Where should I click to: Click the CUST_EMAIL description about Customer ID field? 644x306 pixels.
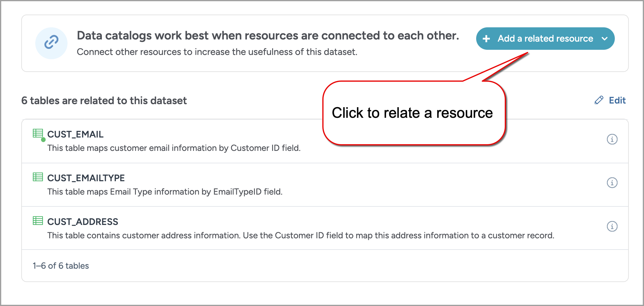click(x=174, y=148)
